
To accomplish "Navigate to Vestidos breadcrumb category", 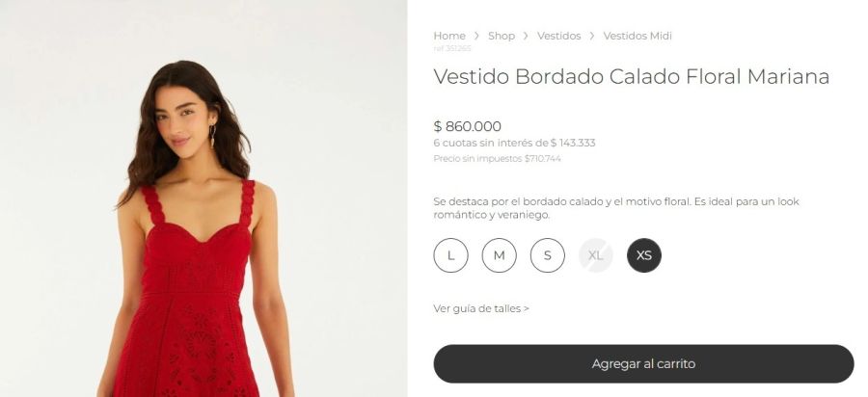I will pyautogui.click(x=558, y=36).
